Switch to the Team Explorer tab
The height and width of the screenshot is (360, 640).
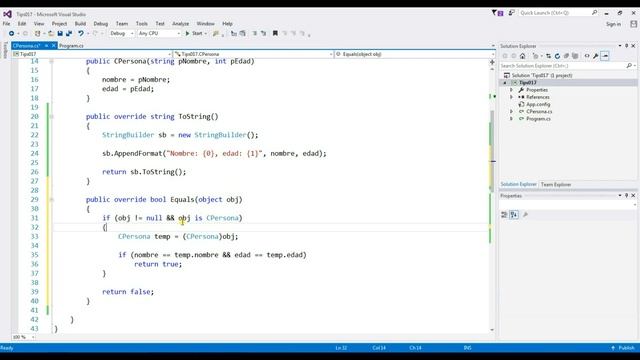[556, 184]
